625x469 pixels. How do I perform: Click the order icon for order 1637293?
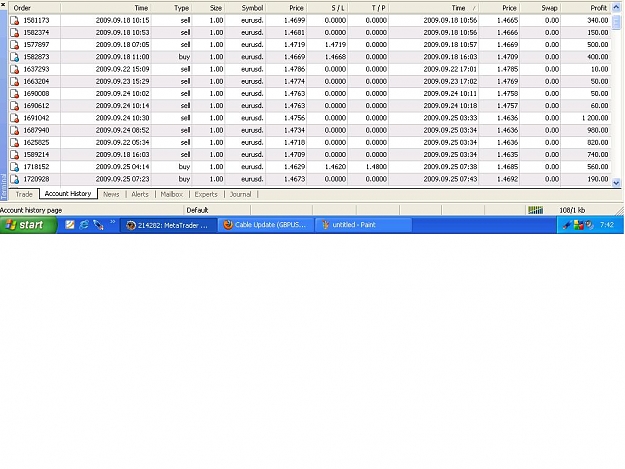[15, 69]
